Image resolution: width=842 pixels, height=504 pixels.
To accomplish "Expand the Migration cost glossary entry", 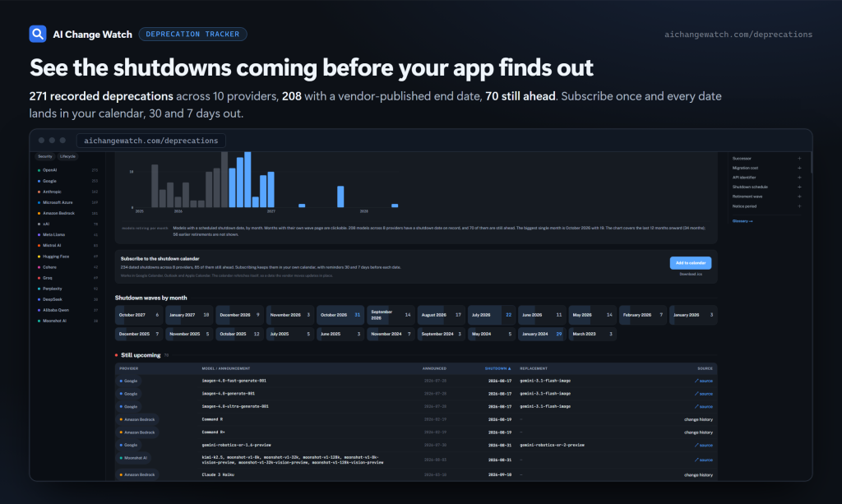I will [766, 168].
